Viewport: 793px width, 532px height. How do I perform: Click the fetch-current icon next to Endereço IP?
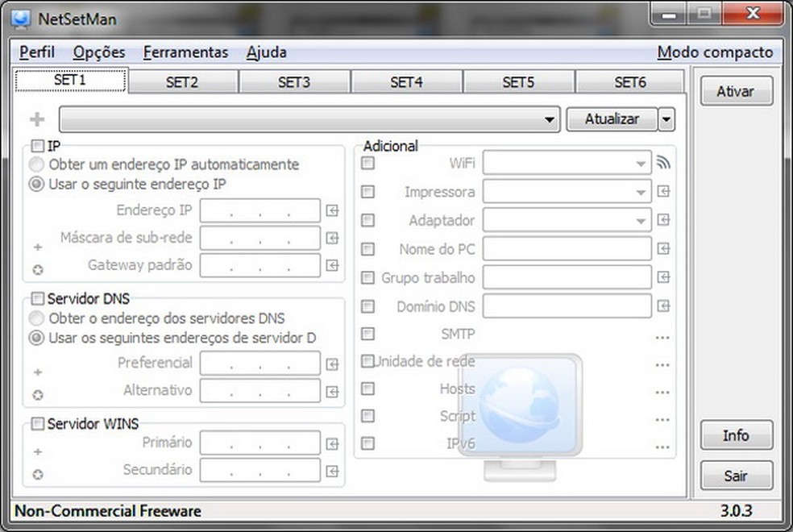click(x=332, y=210)
